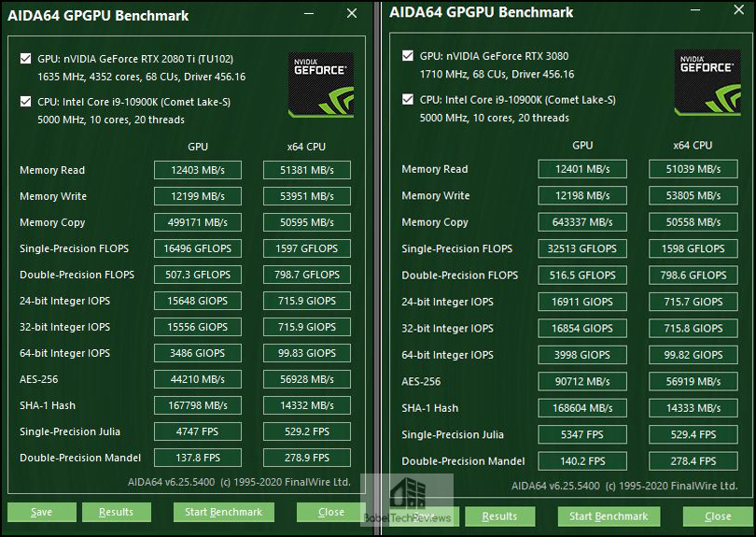Click Close in the 2080 Ti window
Screen dimensions: 756x537
tap(330, 512)
